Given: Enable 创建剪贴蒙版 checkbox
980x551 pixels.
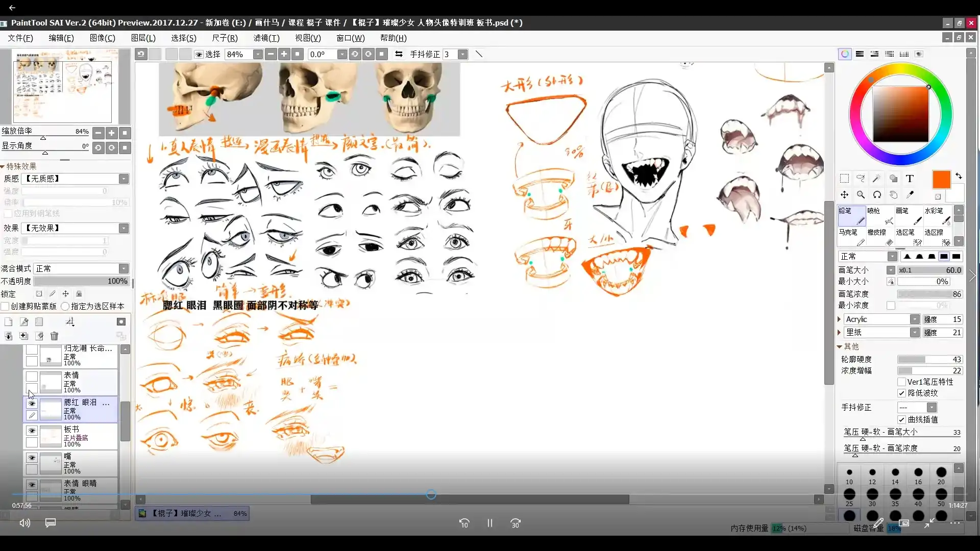Looking at the screenshot, I should 6,307.
